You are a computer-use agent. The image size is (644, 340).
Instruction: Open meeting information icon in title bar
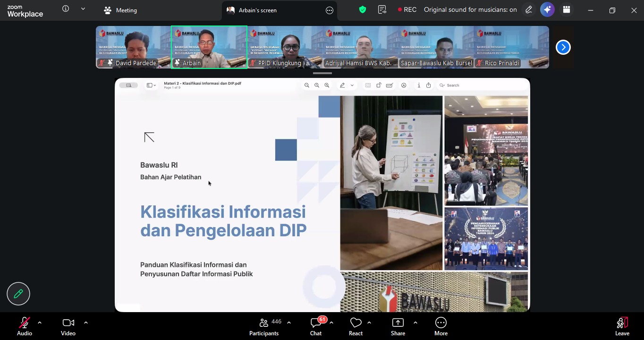(x=66, y=8)
